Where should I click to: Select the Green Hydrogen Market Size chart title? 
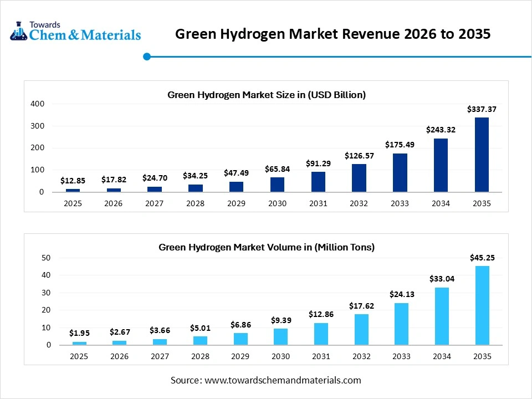[x=267, y=95]
